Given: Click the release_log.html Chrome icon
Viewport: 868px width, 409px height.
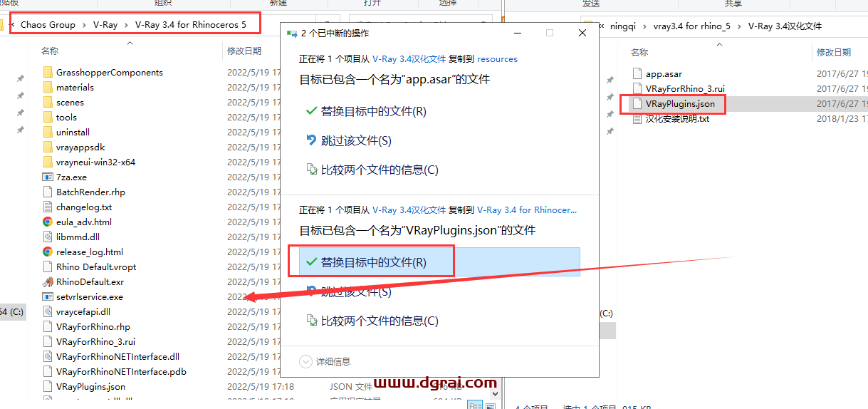Looking at the screenshot, I should tap(48, 252).
